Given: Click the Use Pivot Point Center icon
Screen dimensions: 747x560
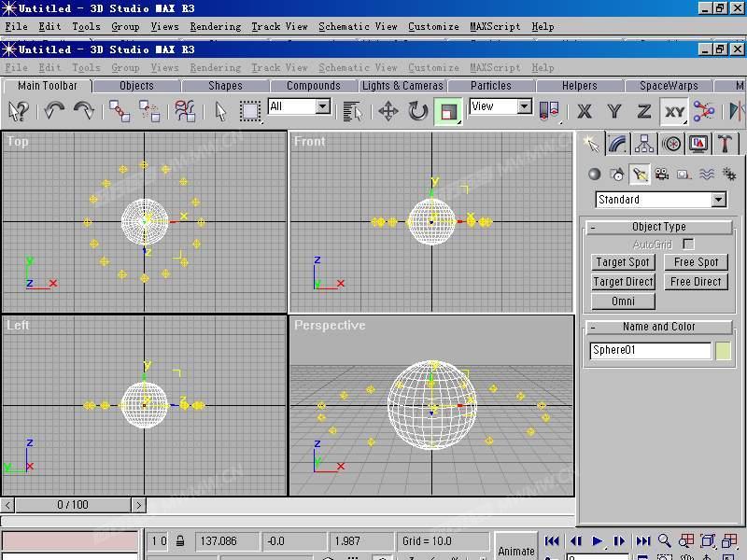Looking at the screenshot, I should coord(549,111).
